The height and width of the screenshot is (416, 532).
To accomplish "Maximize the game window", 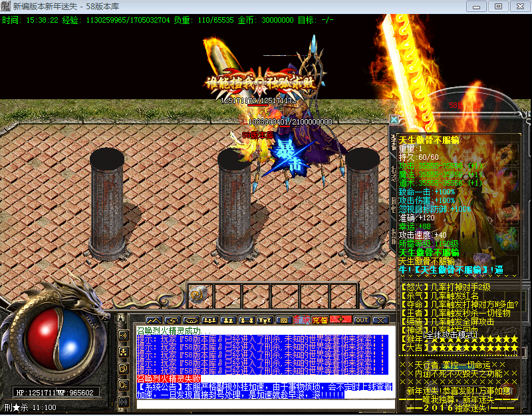I will tap(498, 7).
